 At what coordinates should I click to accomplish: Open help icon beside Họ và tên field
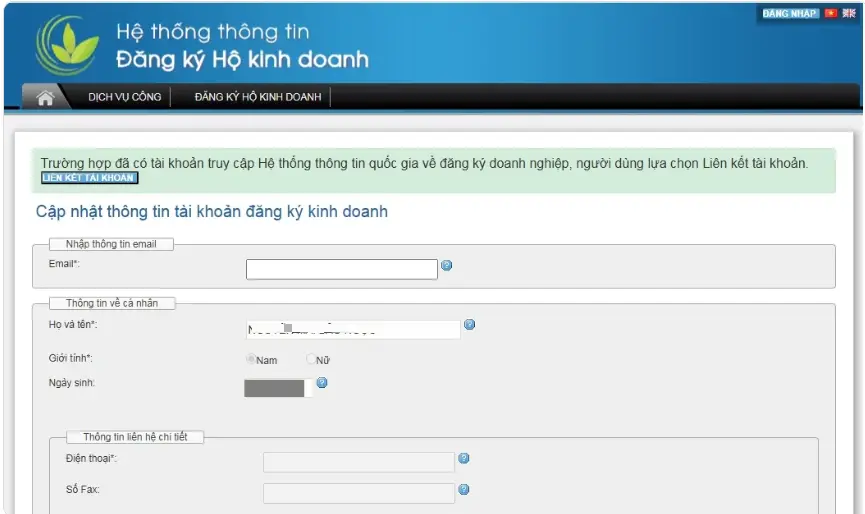(469, 324)
